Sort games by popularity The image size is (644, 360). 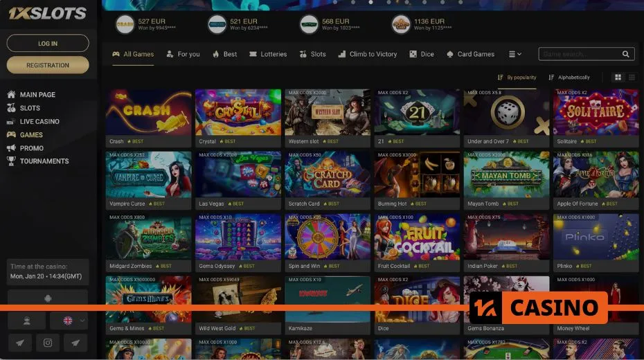(517, 77)
